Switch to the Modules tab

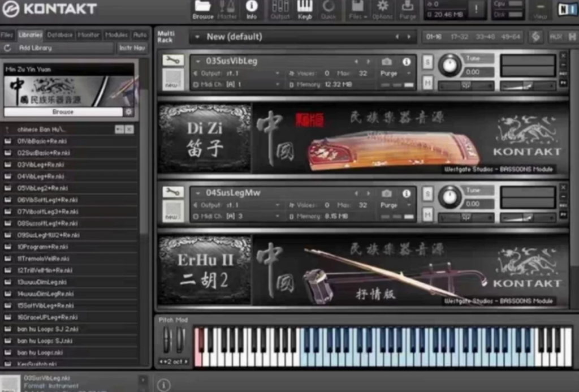coord(116,35)
